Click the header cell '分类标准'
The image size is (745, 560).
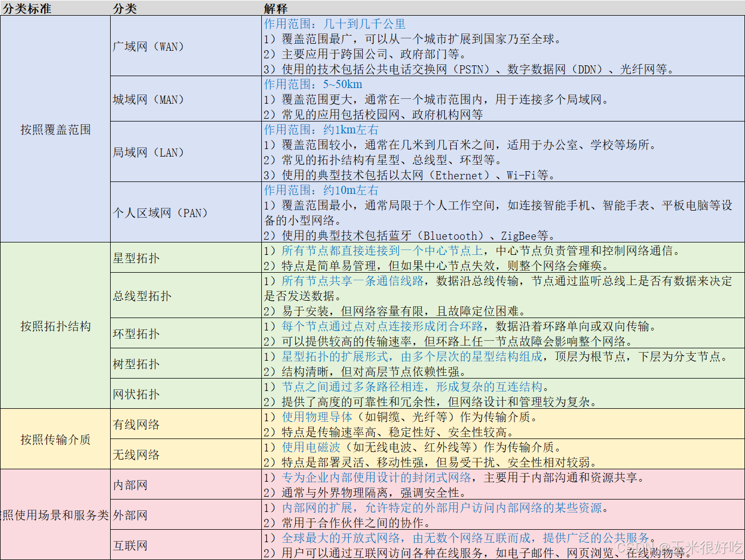tap(55, 8)
